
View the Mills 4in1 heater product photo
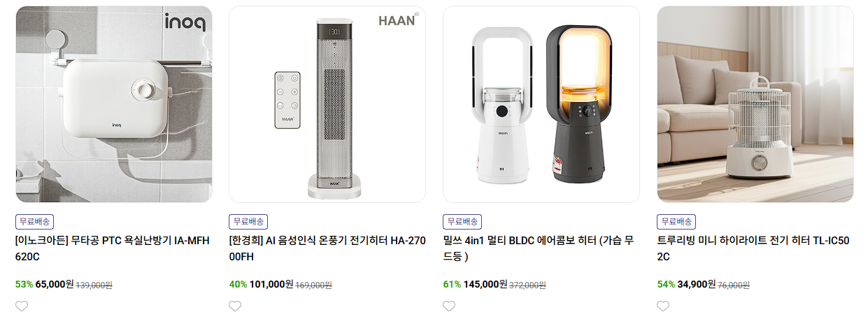coord(541,104)
